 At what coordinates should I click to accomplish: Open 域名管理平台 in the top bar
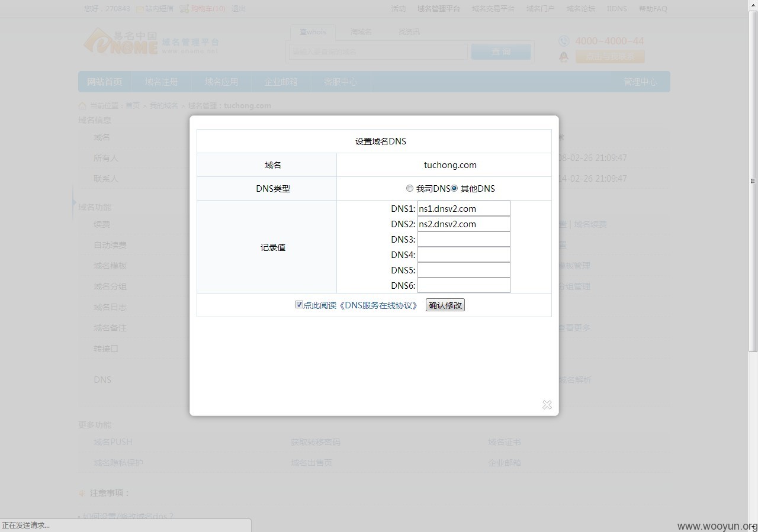(x=439, y=9)
